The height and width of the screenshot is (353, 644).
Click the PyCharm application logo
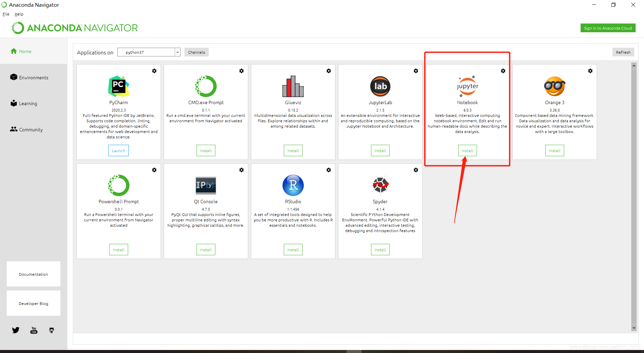(x=119, y=86)
